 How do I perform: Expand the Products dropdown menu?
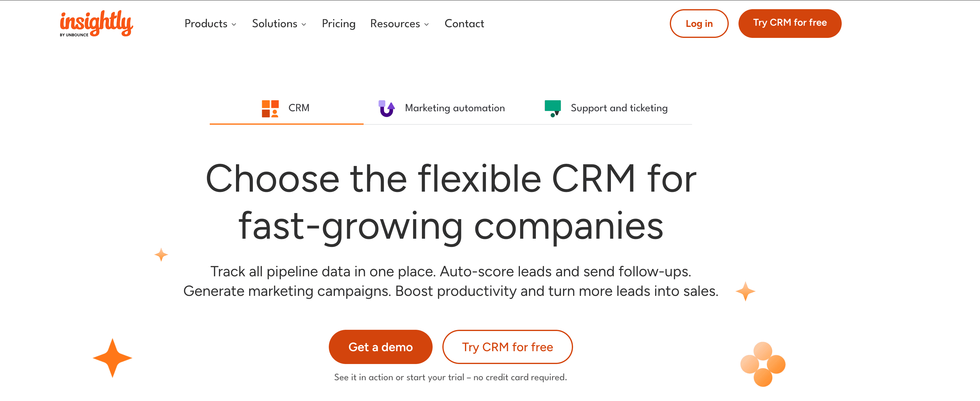tap(210, 24)
